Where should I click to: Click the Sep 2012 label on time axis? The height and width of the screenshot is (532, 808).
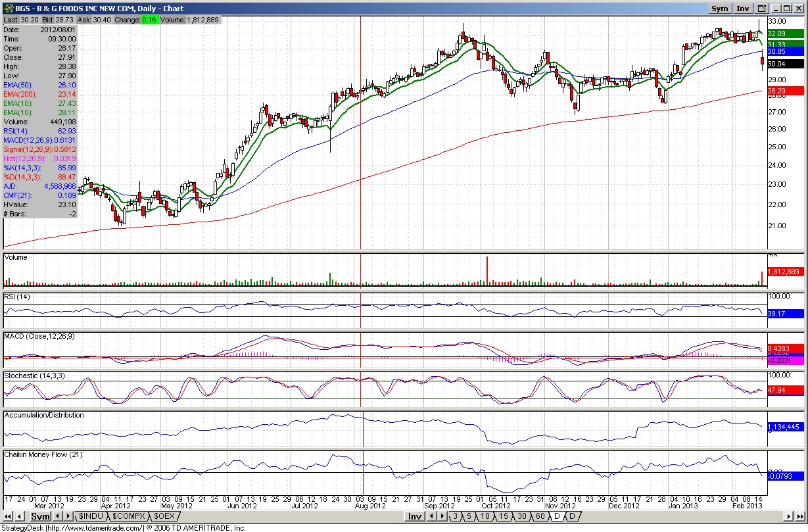point(440,505)
